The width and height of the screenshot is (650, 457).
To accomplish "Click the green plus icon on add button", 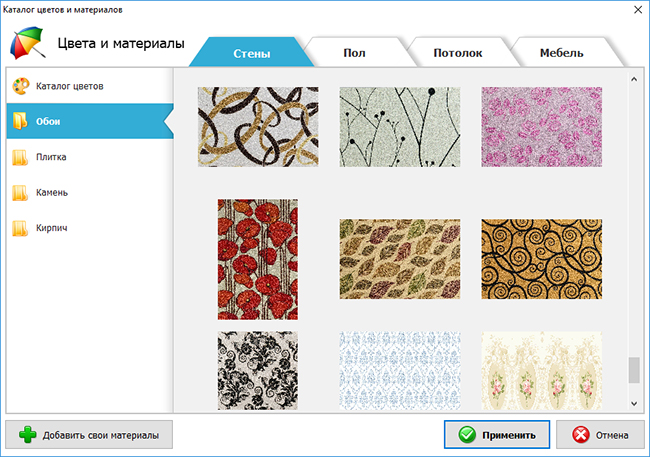I will pos(27,435).
